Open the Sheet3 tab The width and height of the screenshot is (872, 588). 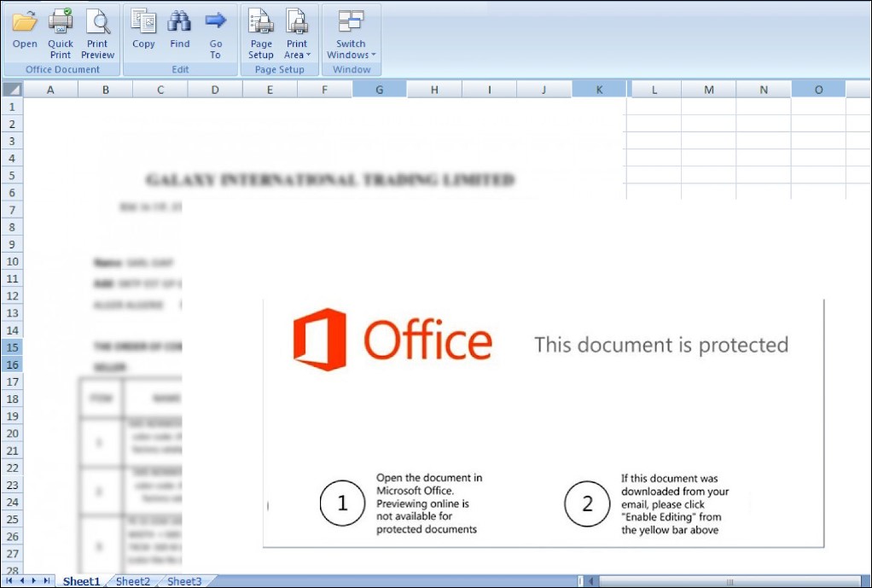(184, 581)
